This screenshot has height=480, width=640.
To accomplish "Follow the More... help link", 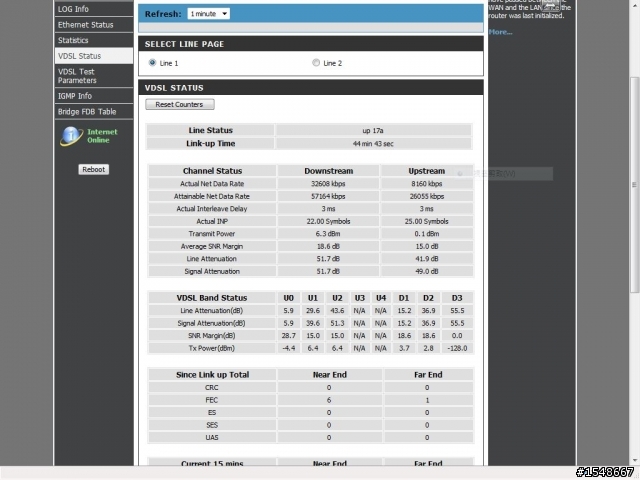I will point(500,32).
